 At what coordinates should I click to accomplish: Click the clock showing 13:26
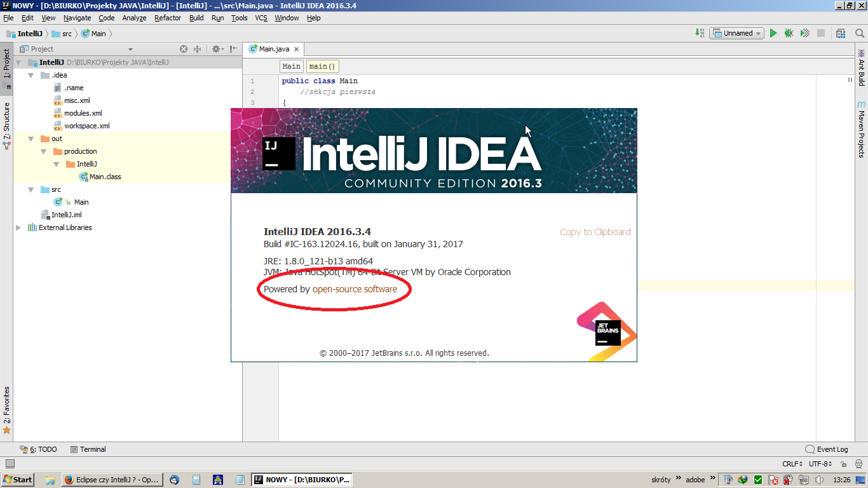842,480
